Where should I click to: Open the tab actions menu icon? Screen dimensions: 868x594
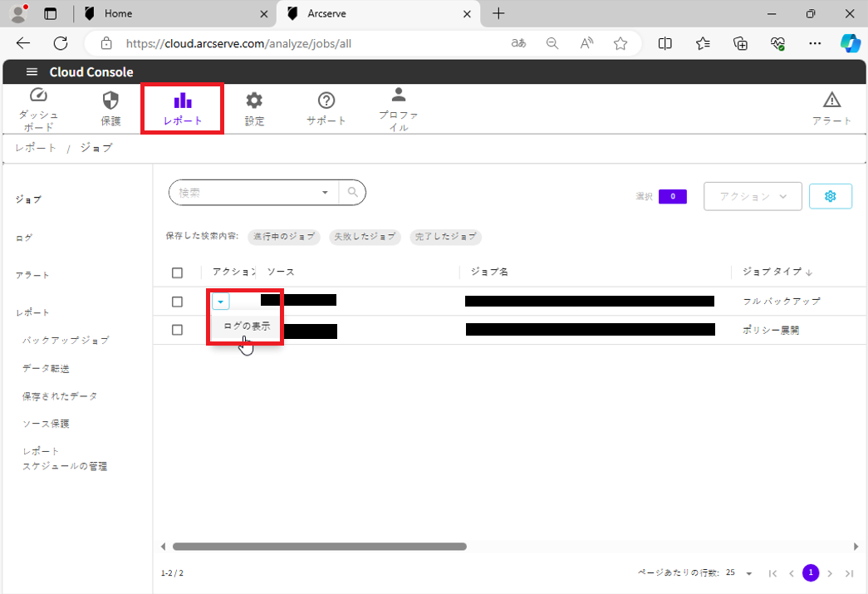[51, 14]
